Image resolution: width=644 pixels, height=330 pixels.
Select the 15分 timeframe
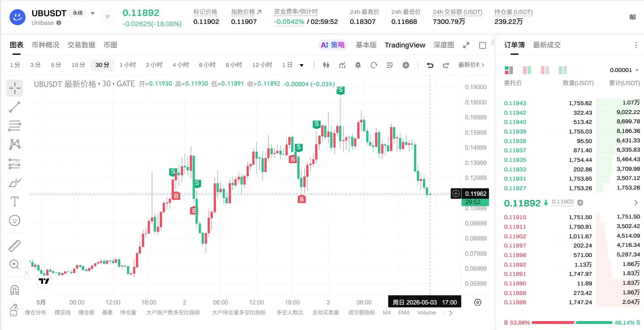tap(78, 65)
